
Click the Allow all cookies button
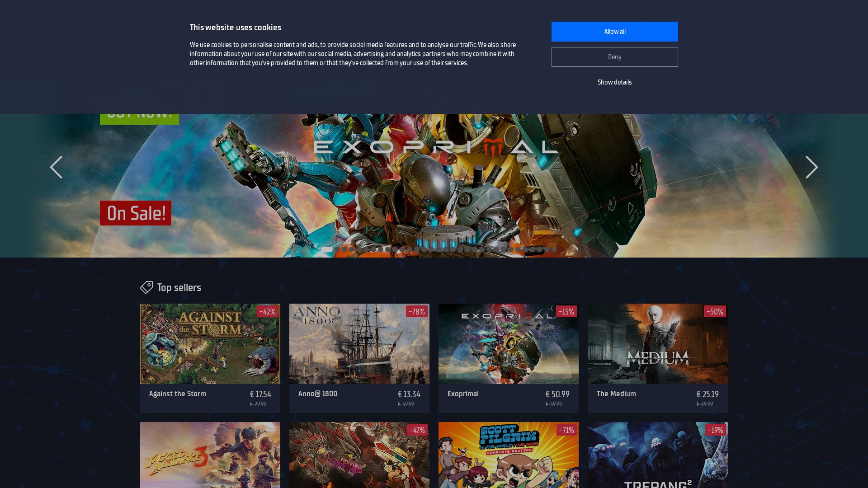[x=614, y=32]
